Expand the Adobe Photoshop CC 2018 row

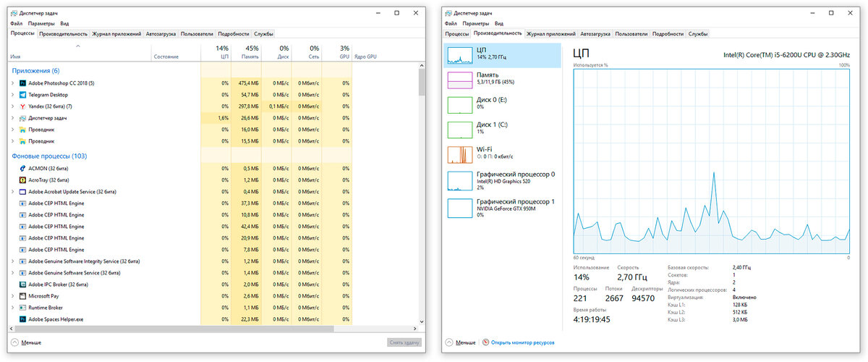[12, 83]
